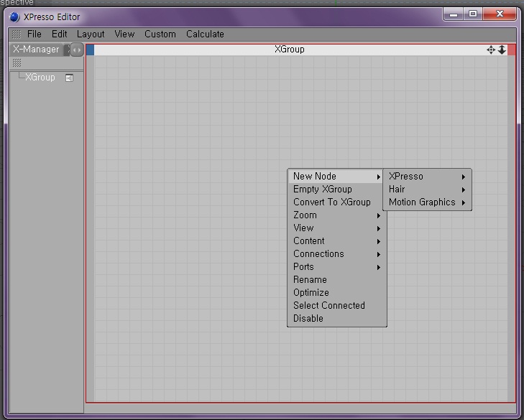The image size is (524, 420).
Task: Expand the Zoom submenu
Action: (337, 215)
